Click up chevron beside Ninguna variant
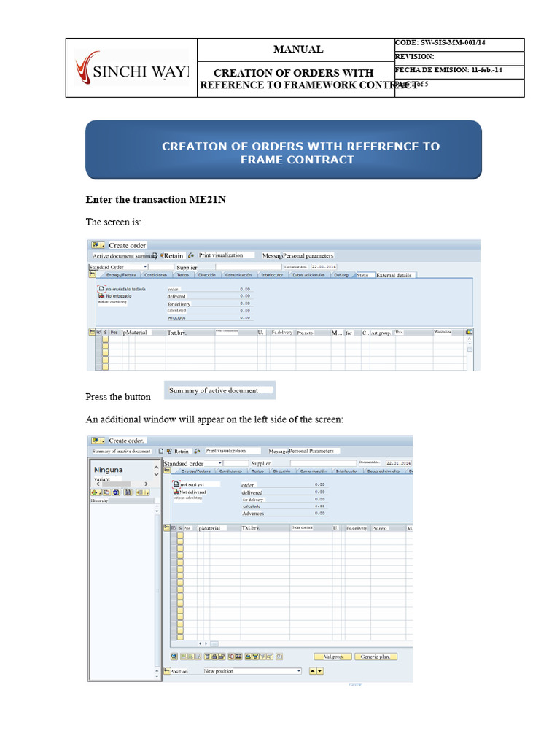The image size is (560, 747). pyautogui.click(x=156, y=468)
